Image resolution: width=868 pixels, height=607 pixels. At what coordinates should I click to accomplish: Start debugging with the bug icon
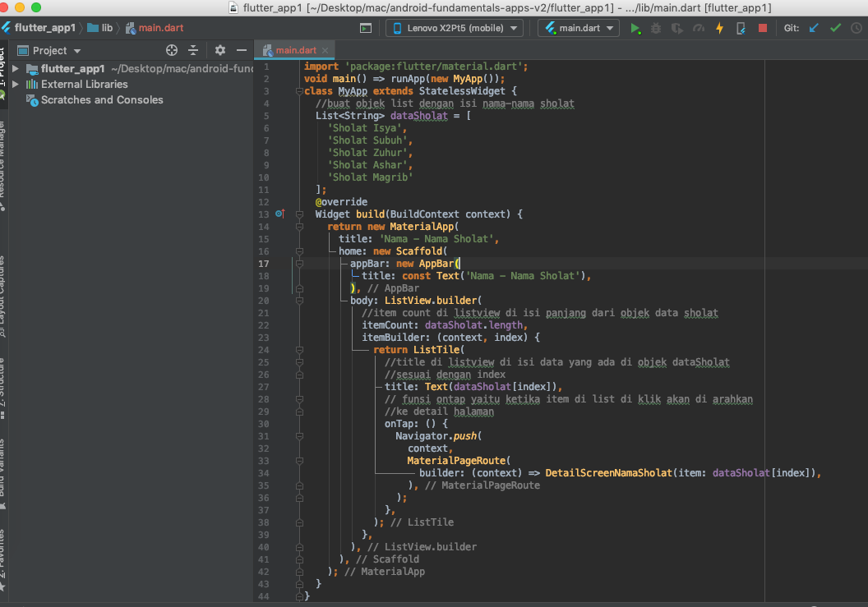pyautogui.click(x=656, y=28)
